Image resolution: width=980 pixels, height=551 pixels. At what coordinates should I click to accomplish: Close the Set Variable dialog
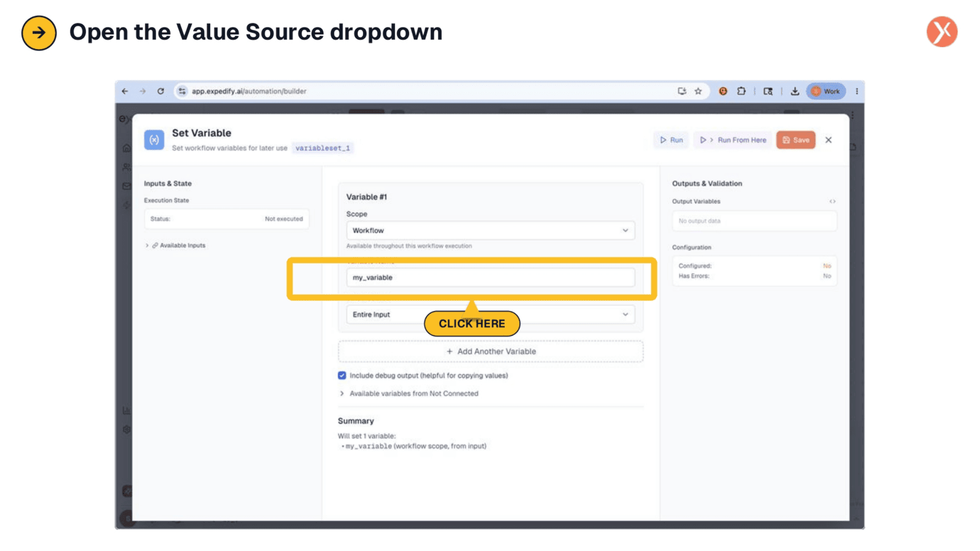pos(829,140)
